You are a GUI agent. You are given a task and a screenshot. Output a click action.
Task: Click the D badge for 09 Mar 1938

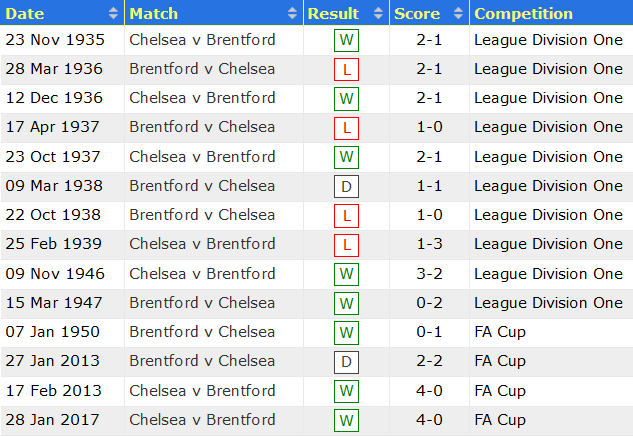point(346,187)
